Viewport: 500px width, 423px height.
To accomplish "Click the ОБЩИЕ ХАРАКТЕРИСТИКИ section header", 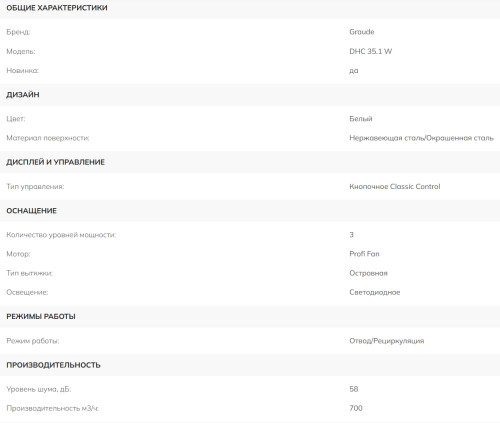I will click(57, 8).
